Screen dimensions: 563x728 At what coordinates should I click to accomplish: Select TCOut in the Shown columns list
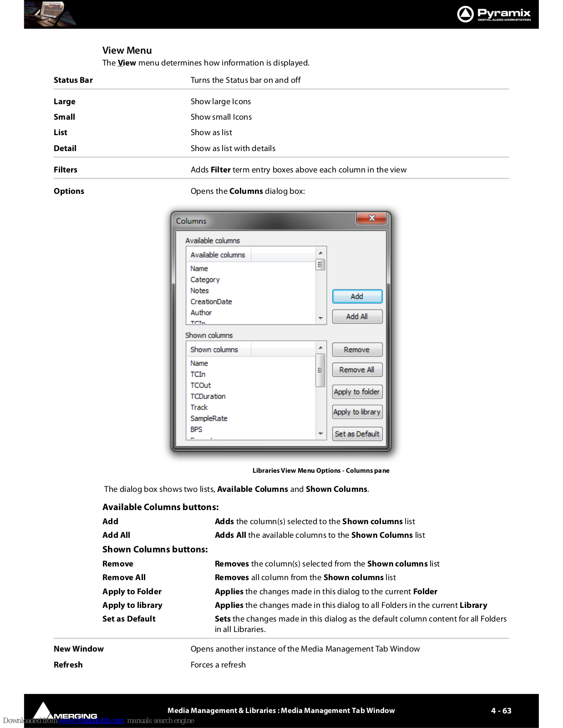pyautogui.click(x=200, y=385)
